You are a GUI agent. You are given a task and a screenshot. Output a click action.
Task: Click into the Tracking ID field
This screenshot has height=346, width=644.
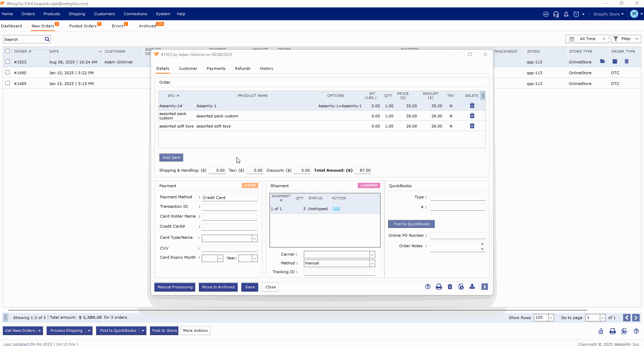(x=339, y=272)
